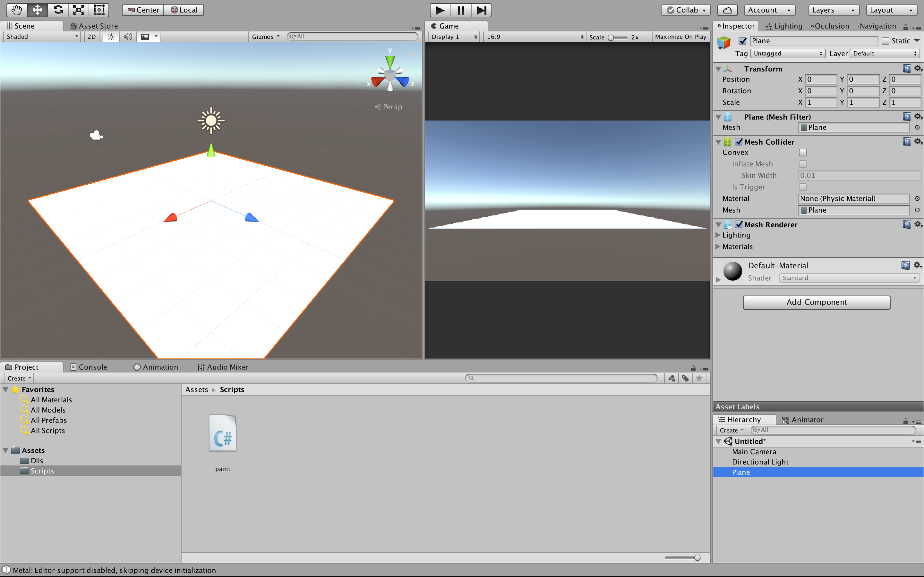
Task: Click the cloud services icon
Action: tap(727, 10)
